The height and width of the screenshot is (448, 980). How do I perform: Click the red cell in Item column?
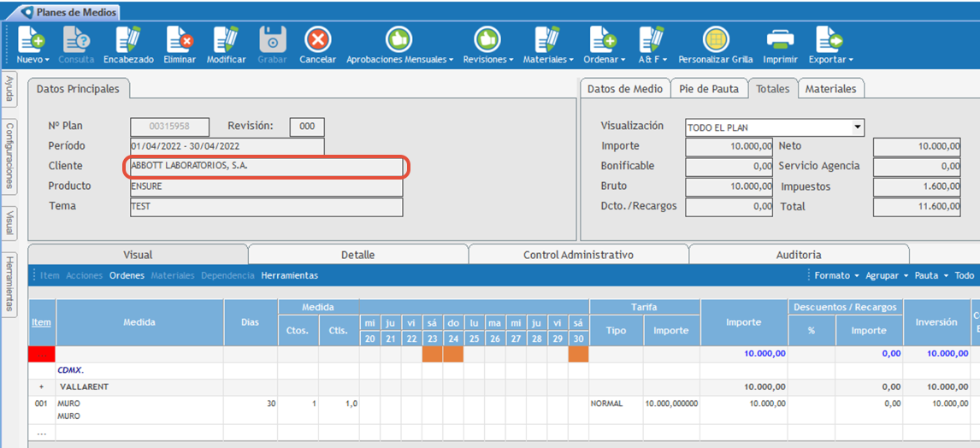(x=42, y=354)
